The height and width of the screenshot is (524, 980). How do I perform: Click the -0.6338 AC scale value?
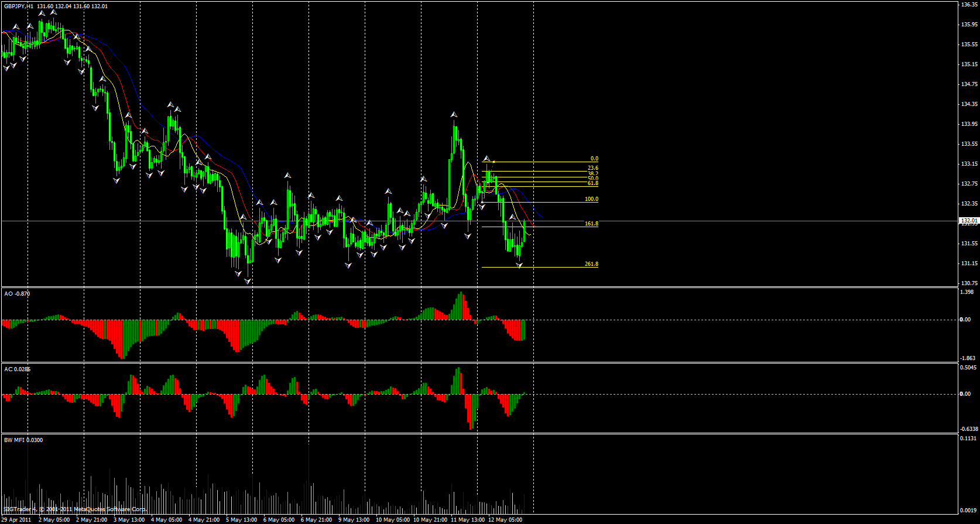pos(970,429)
